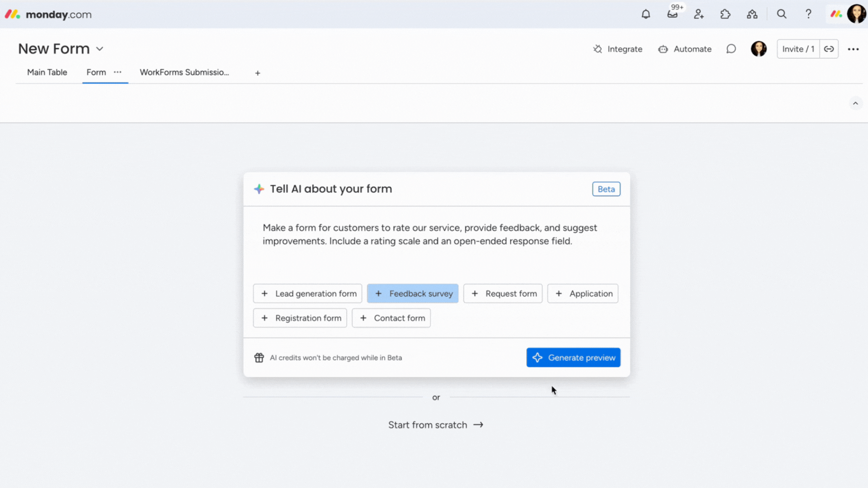Image resolution: width=868 pixels, height=488 pixels.
Task: Add the Request form suggestion
Action: click(503, 293)
